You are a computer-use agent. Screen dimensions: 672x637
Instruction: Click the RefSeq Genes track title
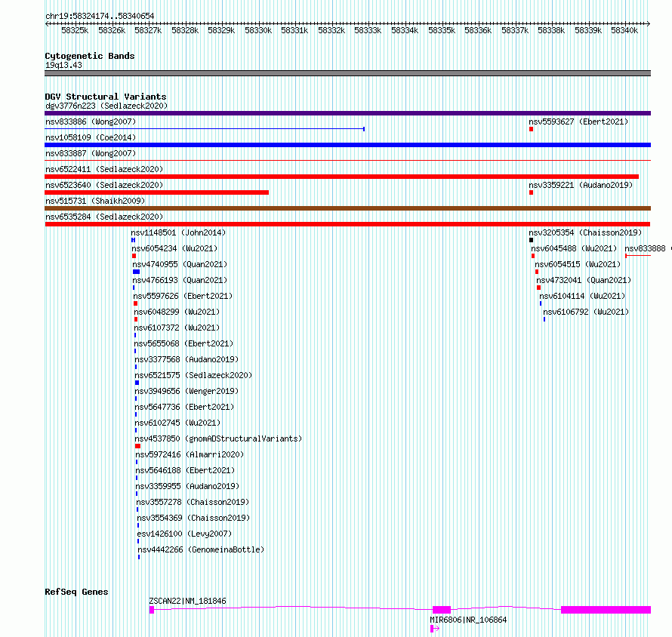(x=76, y=592)
